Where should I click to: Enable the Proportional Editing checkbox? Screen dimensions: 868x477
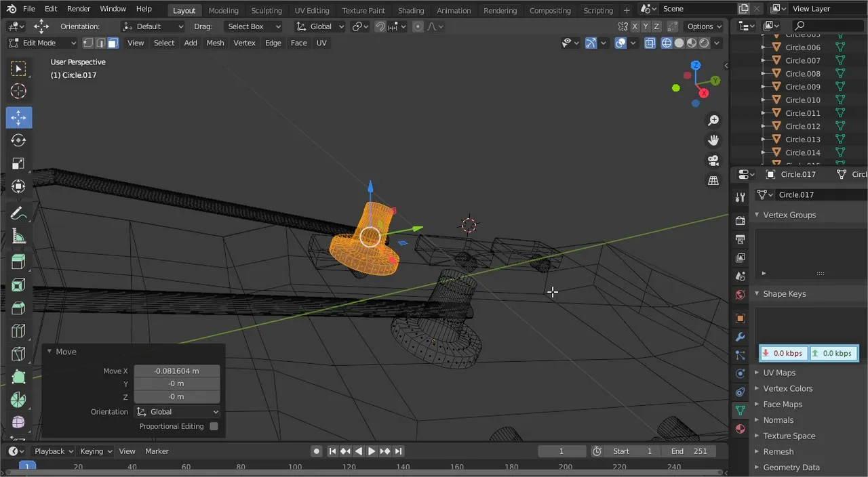coord(214,426)
